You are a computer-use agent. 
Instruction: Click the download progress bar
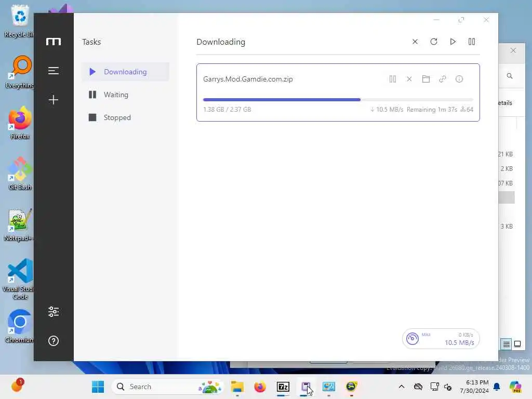(338, 100)
